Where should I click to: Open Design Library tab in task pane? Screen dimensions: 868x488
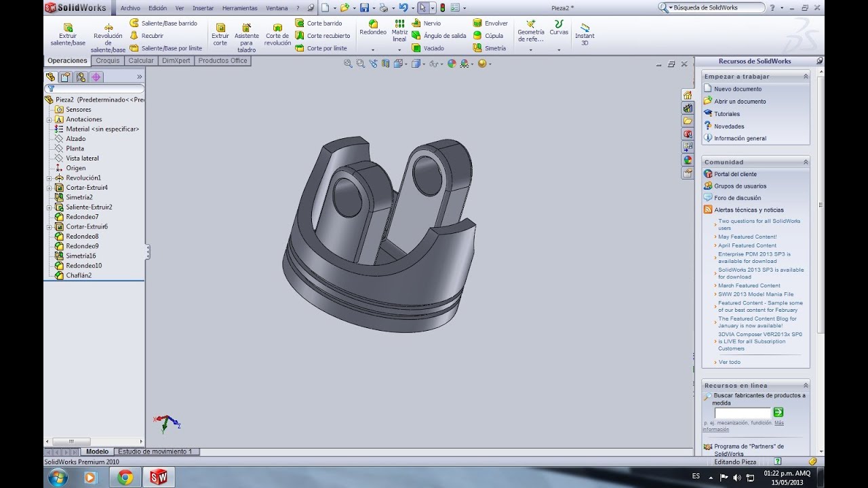coord(688,108)
